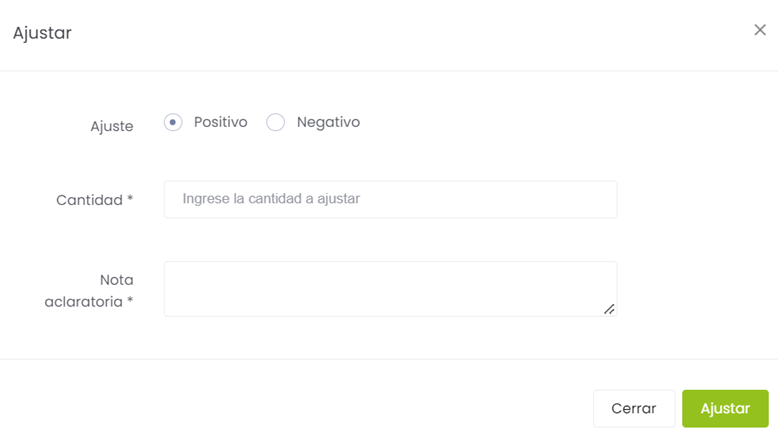778x441 pixels.
Task: Click the Negativo option label text
Action: (328, 122)
